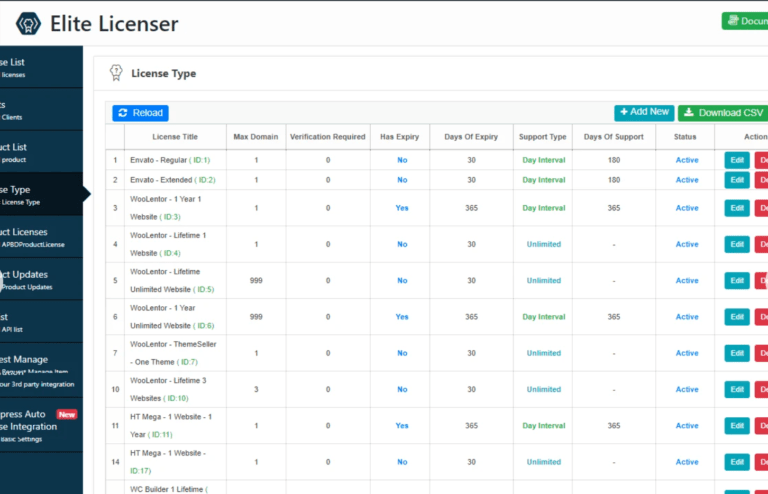
Task: Edit WooLentor - Lifetime 1 Website
Action: point(737,244)
